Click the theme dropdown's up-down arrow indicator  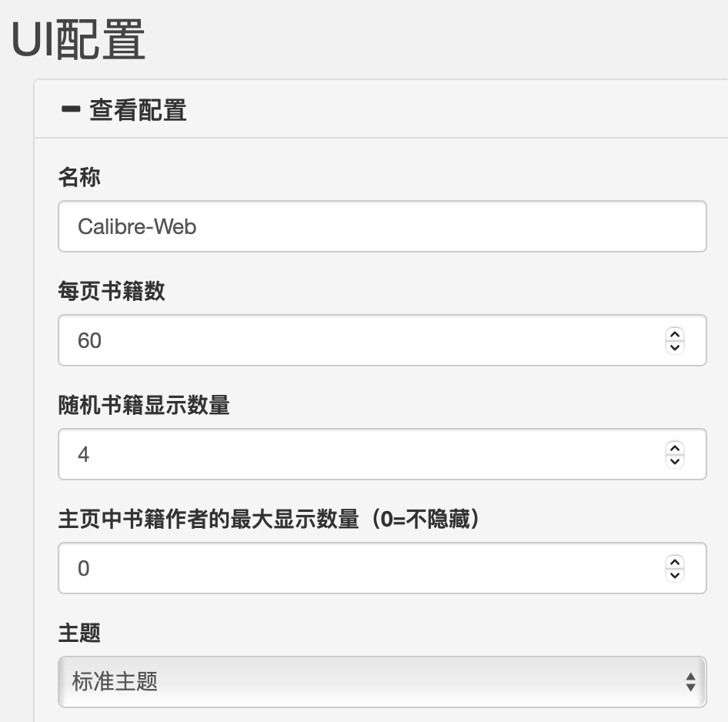pyautogui.click(x=690, y=681)
